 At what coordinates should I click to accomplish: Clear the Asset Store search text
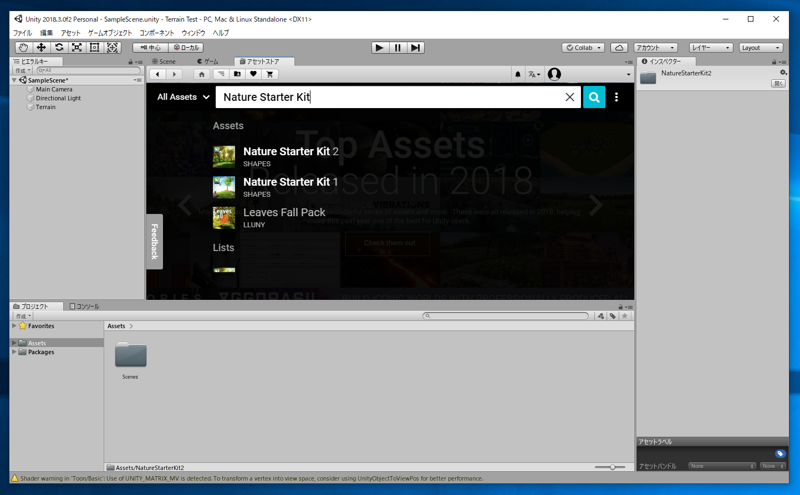coord(570,97)
